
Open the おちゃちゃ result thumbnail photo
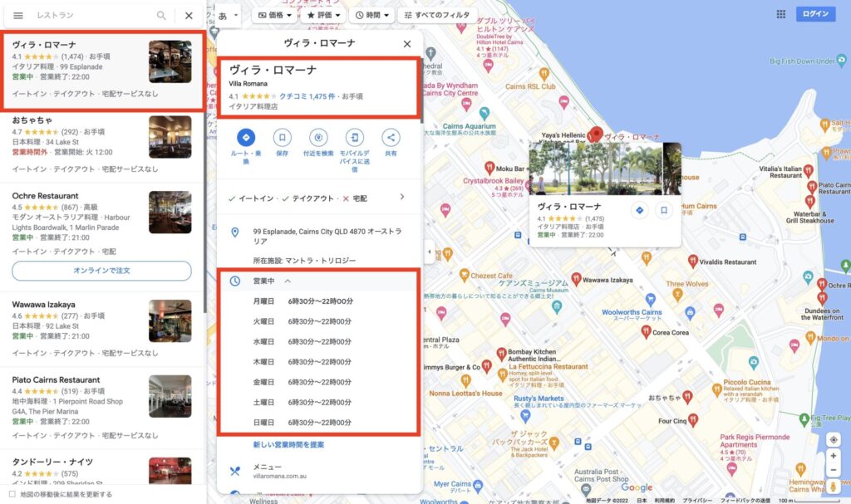point(170,137)
